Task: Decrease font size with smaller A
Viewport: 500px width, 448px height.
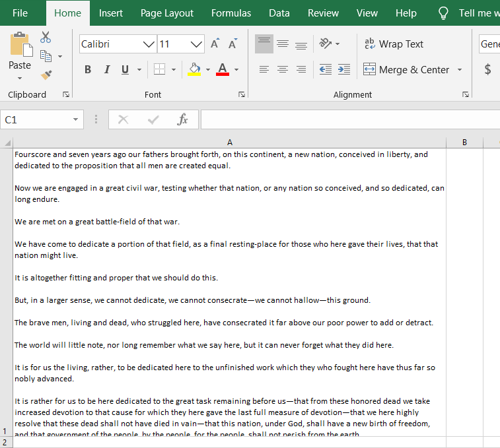Action: coord(232,44)
